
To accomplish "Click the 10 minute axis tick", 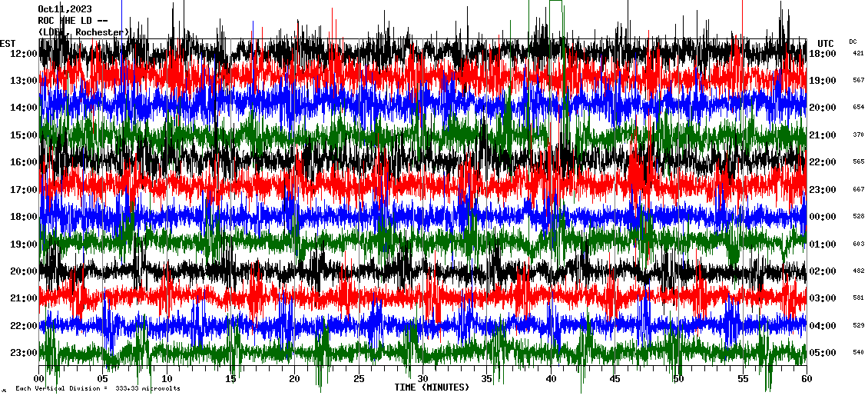I will point(167,379).
